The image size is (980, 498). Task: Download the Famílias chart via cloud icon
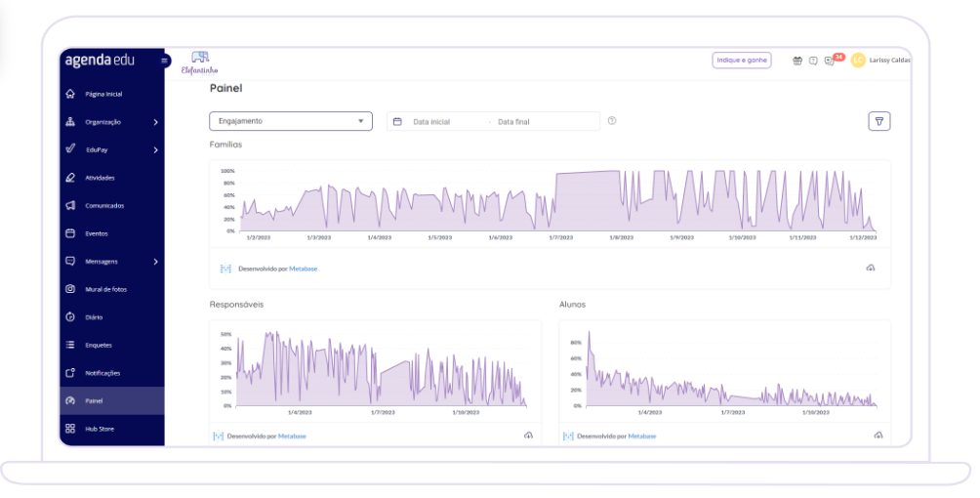click(871, 268)
